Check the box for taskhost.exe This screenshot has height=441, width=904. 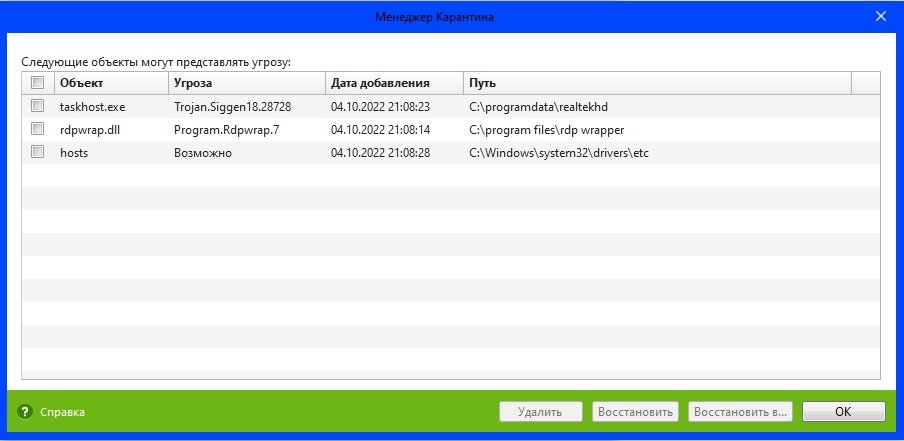click(37, 106)
